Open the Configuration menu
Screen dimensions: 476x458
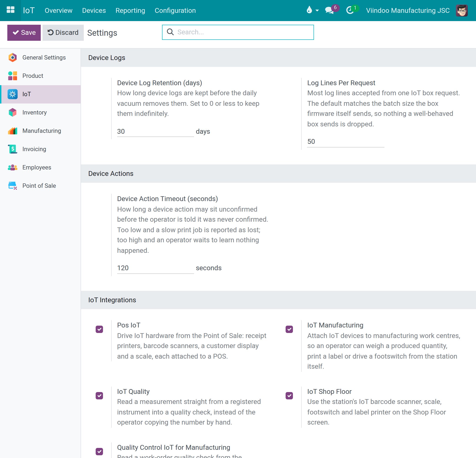click(x=175, y=11)
